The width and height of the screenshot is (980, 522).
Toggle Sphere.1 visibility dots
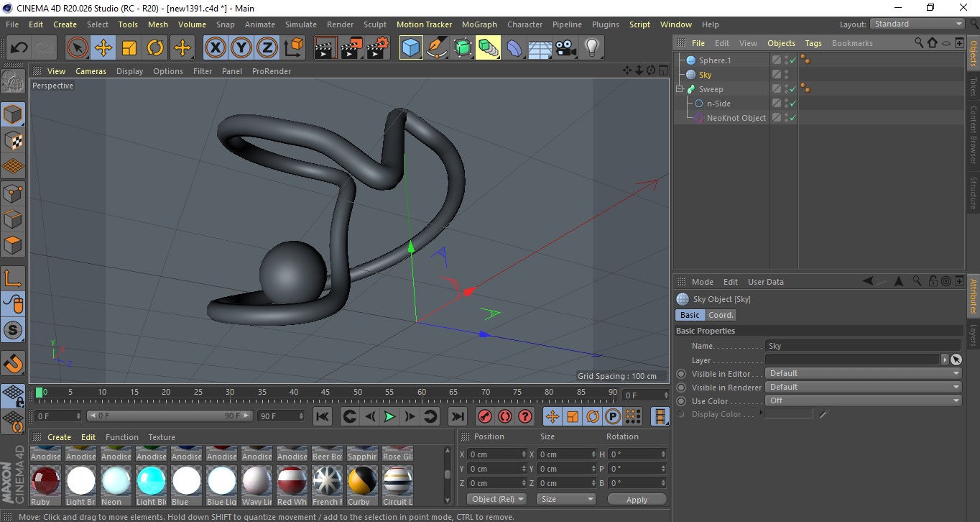[786, 60]
